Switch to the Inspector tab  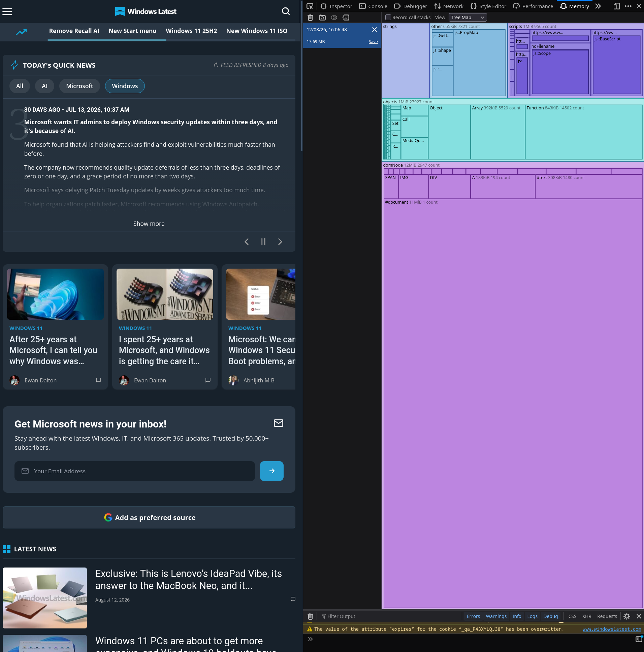[x=336, y=6]
